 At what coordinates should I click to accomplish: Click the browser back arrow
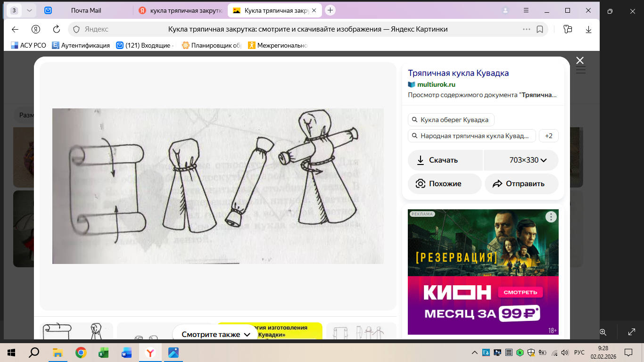coord(15,29)
